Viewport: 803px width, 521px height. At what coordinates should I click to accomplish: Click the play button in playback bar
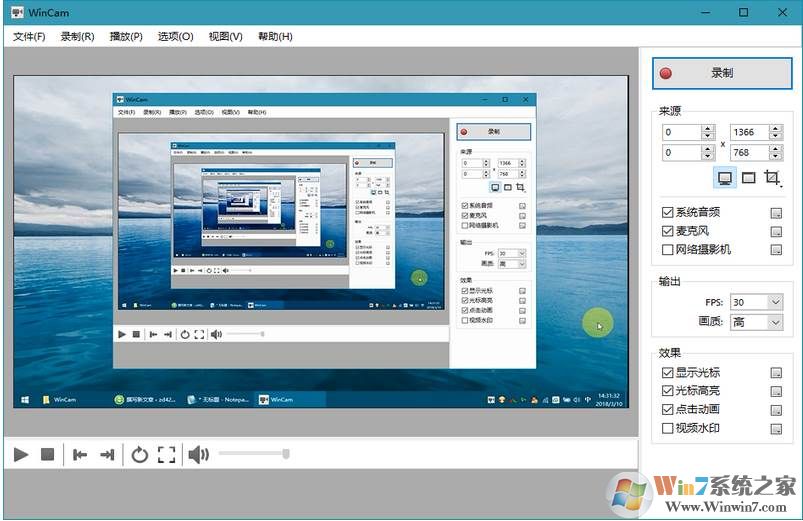(21, 455)
